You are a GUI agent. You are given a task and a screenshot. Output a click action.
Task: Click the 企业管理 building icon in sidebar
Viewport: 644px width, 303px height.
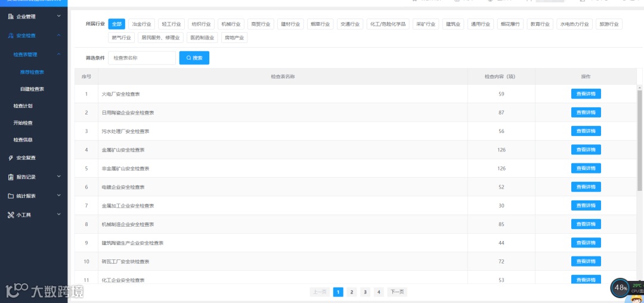tap(11, 17)
